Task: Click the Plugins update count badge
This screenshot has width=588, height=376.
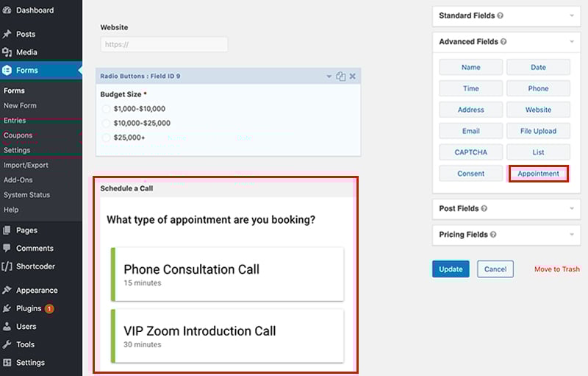Action: 49,309
